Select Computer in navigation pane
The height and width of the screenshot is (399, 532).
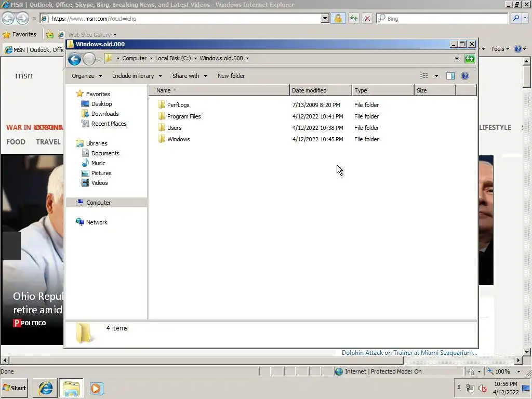tap(98, 203)
